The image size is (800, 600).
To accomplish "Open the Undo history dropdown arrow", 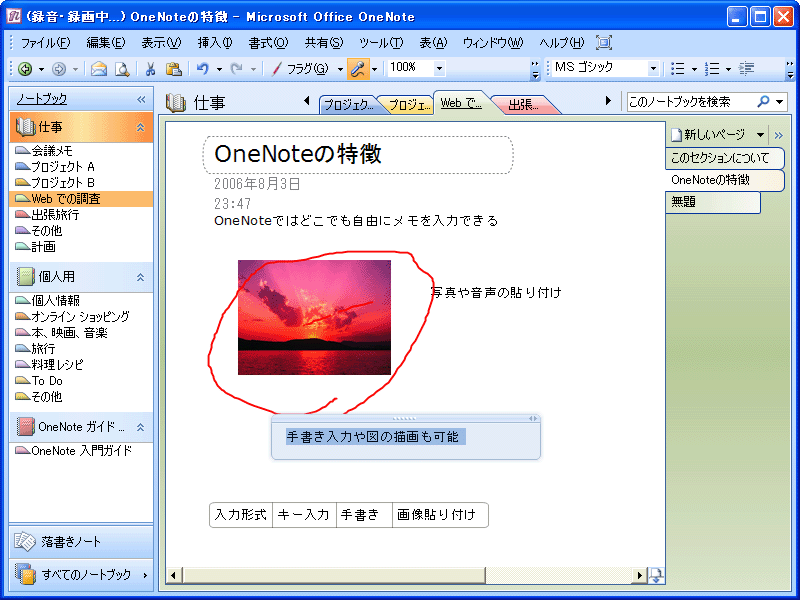I will [219, 69].
